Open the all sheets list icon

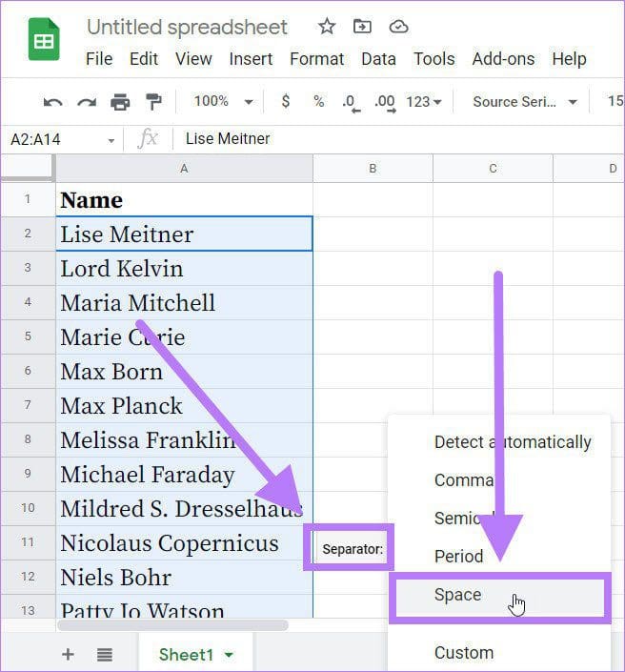[x=105, y=655]
